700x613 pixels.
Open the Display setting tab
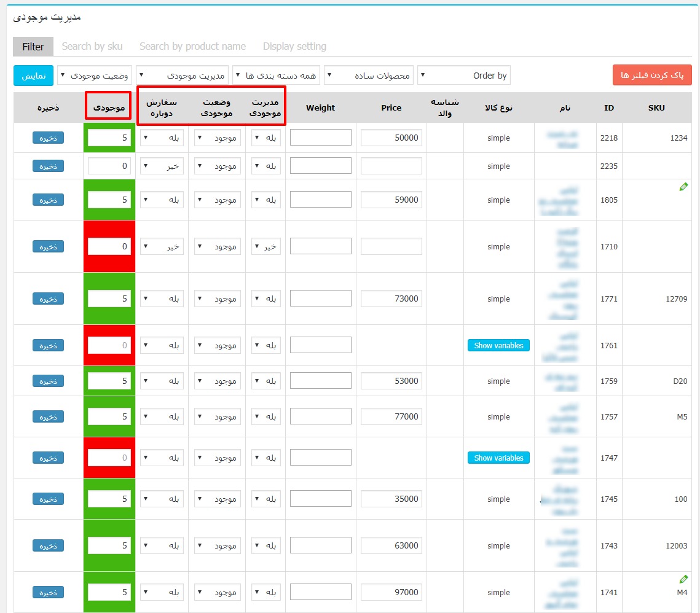(x=294, y=46)
